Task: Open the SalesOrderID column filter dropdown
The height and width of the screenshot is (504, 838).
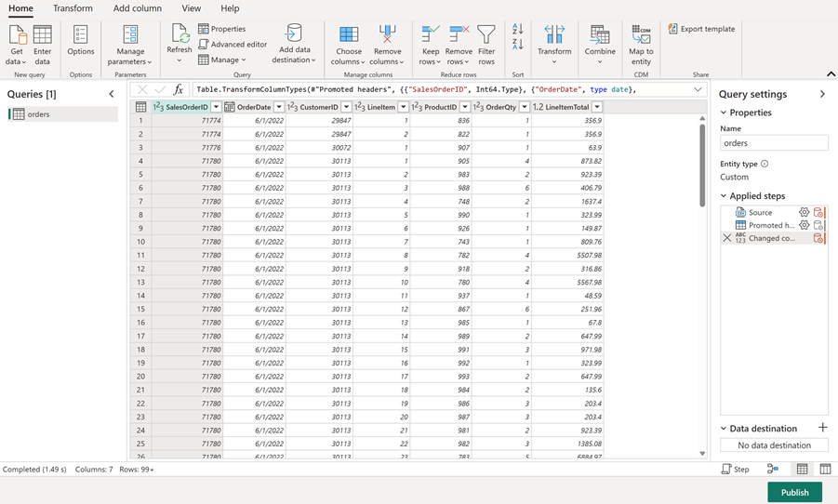Action: [216, 107]
